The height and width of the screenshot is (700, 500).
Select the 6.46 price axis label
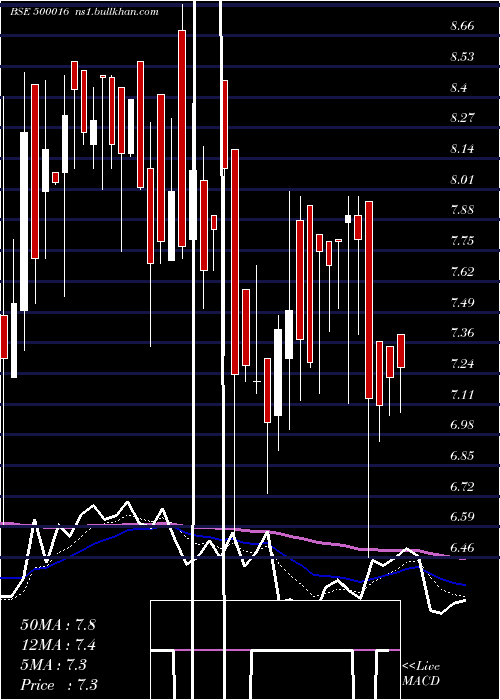point(462,547)
